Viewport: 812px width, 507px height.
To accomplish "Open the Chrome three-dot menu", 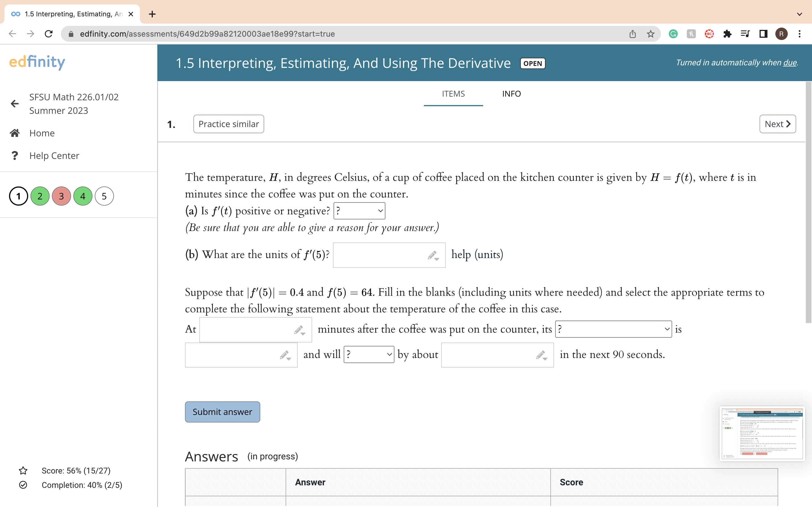I will [800, 34].
